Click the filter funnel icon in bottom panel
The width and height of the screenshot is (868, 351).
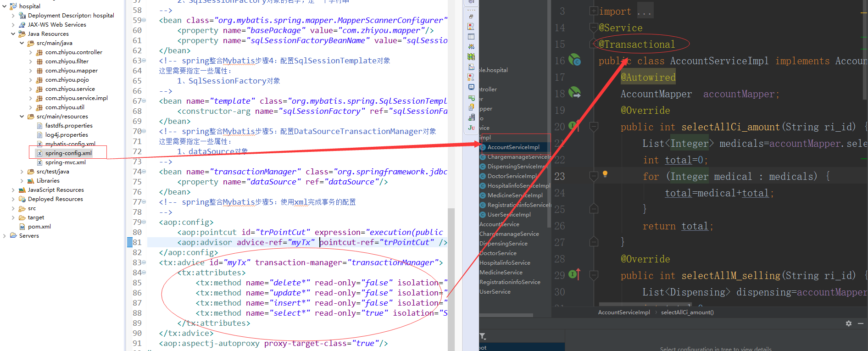coord(483,336)
